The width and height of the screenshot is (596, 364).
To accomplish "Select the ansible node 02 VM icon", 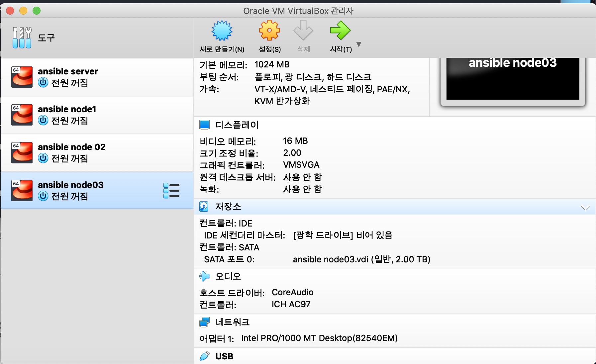I will pos(22,153).
